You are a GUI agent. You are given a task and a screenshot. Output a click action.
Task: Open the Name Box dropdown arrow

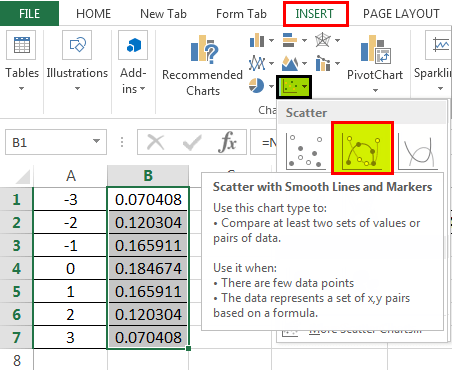(96, 141)
